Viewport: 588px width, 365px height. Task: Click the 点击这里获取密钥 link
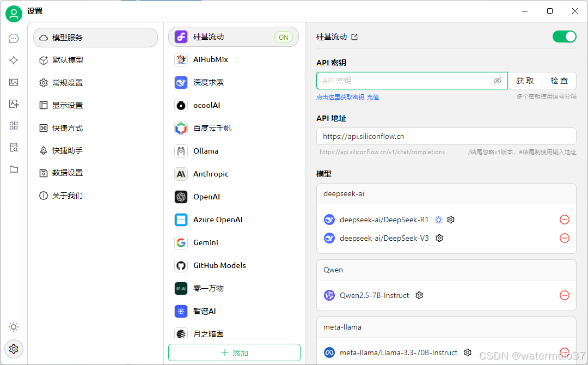[x=340, y=97]
